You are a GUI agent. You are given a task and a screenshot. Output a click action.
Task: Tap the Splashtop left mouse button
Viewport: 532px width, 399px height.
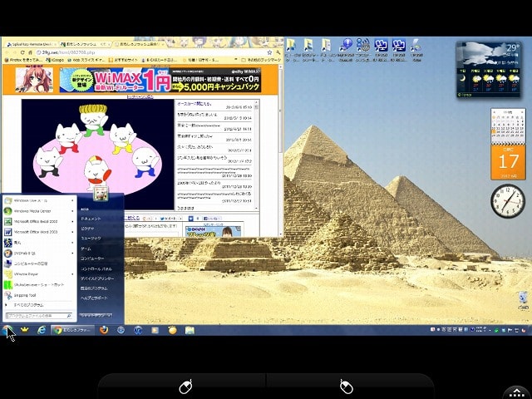[x=185, y=387]
